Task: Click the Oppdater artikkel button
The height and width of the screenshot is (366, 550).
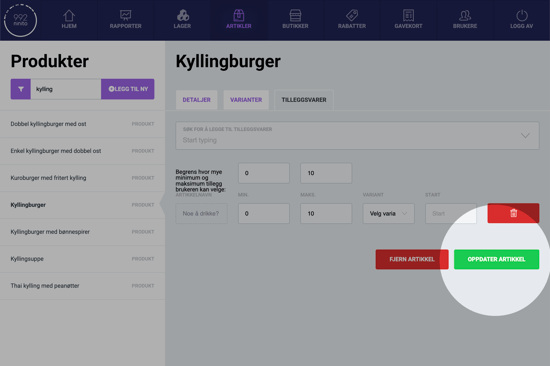Action: point(496,259)
